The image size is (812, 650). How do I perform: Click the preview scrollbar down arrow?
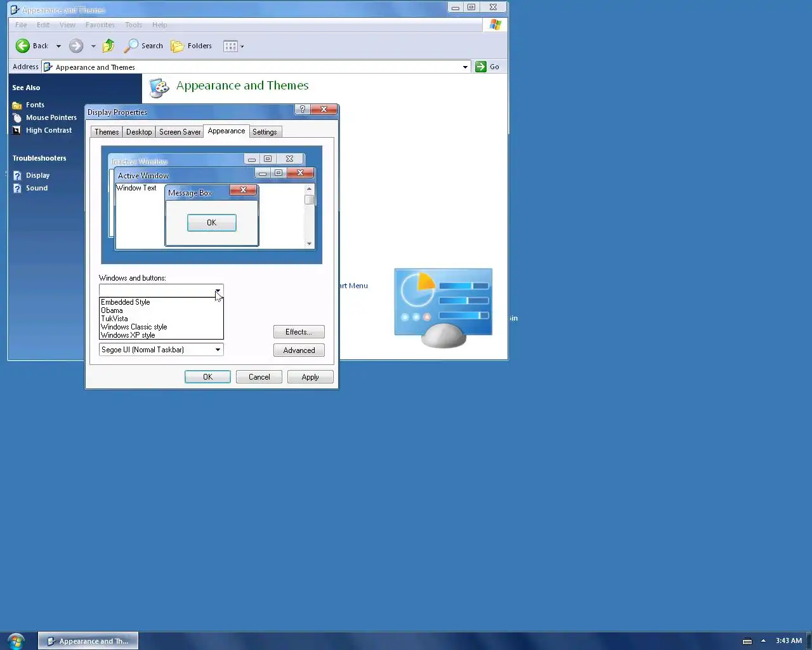tap(310, 244)
